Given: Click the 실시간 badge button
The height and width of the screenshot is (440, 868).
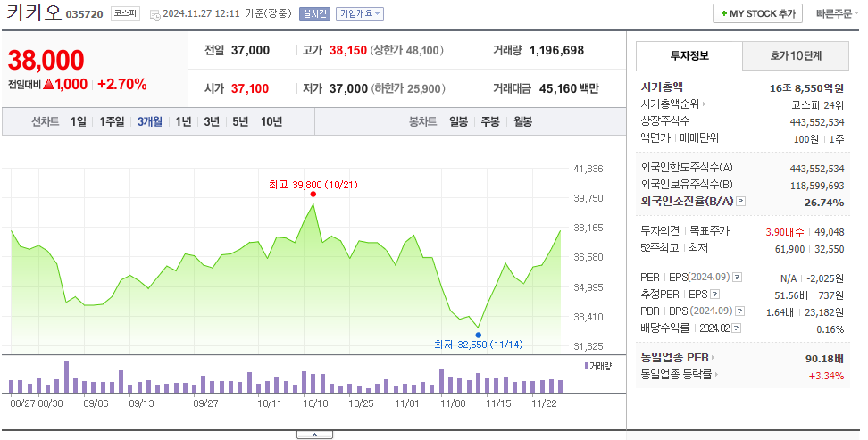Looking at the screenshot, I should click(x=313, y=14).
